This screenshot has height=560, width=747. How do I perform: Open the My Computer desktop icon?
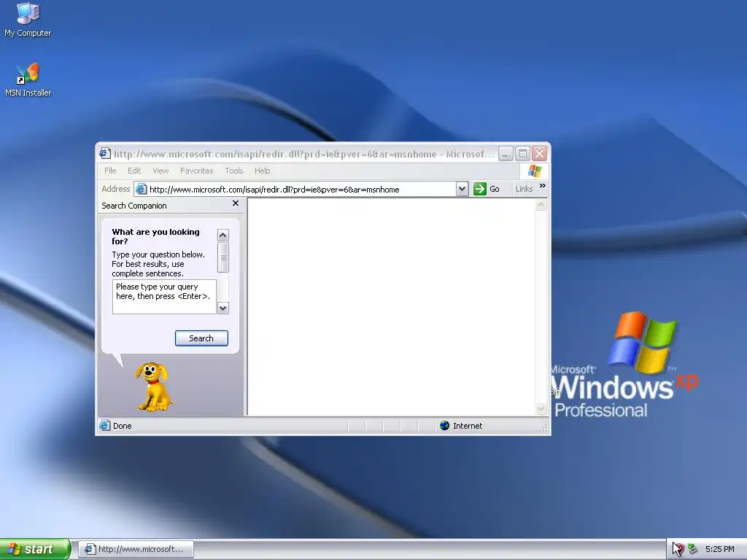point(28,20)
